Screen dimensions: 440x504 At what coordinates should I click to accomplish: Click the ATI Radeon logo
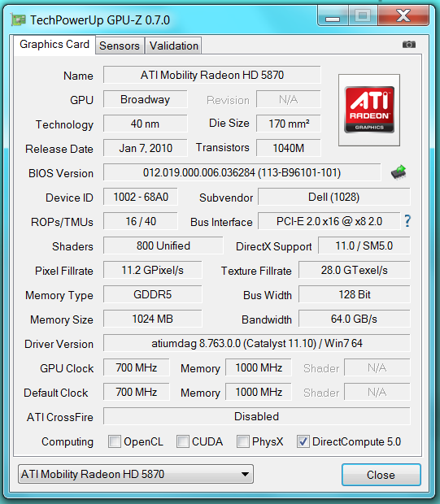click(x=369, y=110)
